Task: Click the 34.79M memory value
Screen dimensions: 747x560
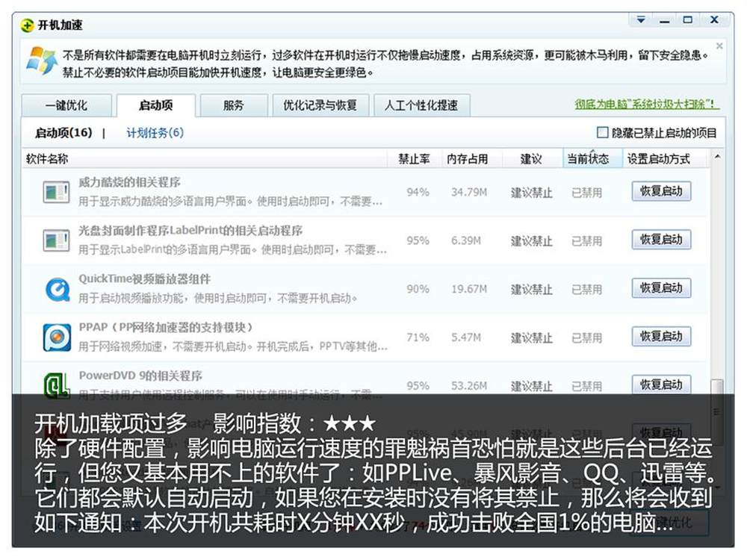Action: click(x=469, y=193)
